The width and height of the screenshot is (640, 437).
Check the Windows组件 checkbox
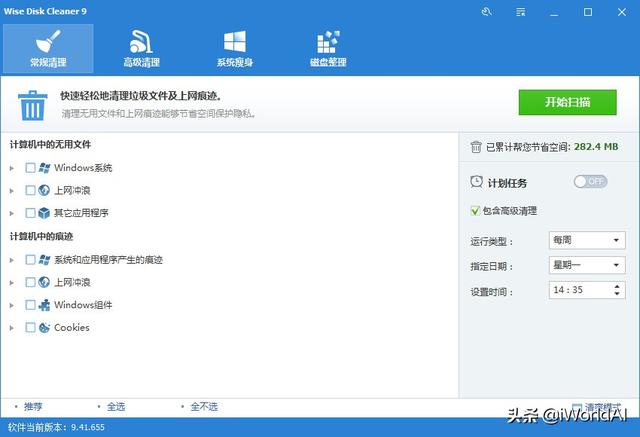click(30, 305)
